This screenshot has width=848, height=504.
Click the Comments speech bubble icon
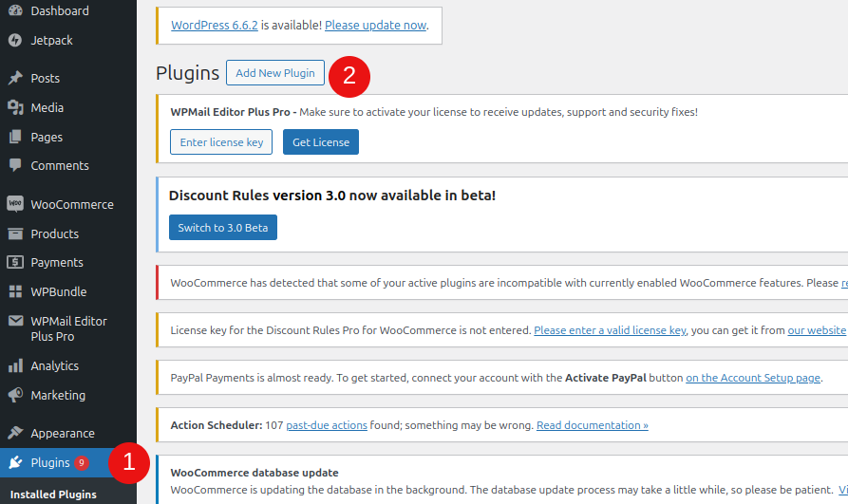pos(15,165)
